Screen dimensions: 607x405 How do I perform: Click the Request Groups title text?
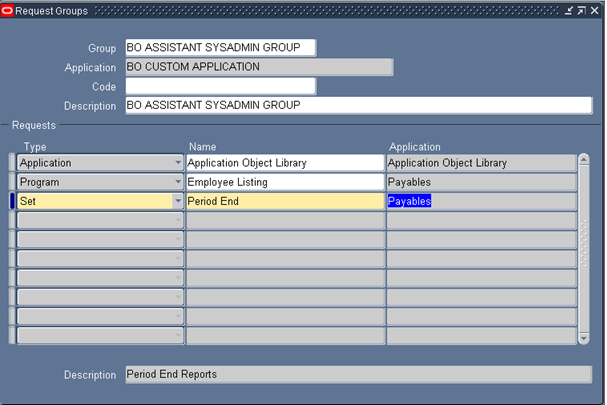(51, 11)
